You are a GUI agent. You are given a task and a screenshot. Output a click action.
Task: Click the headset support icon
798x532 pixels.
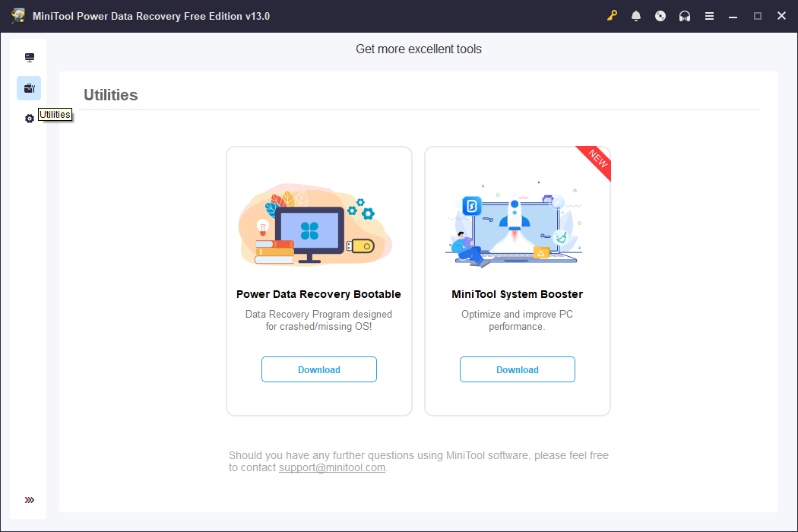(685, 16)
